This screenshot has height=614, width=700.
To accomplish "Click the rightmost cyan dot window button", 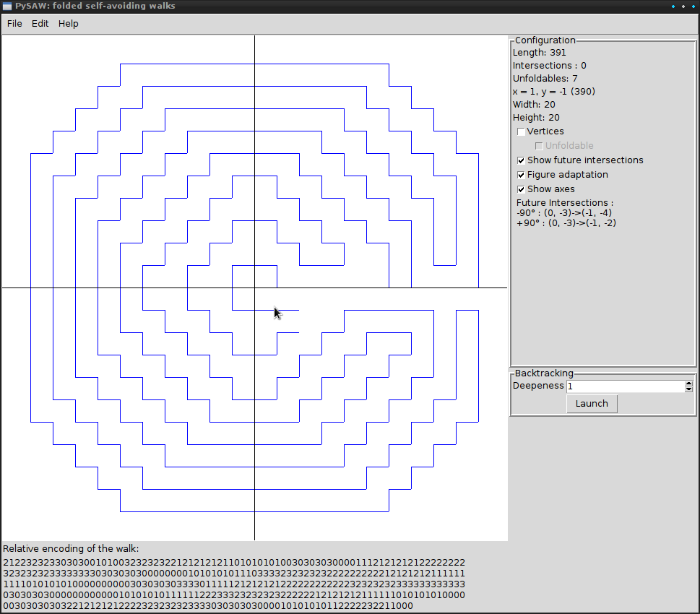I will 692,7.
